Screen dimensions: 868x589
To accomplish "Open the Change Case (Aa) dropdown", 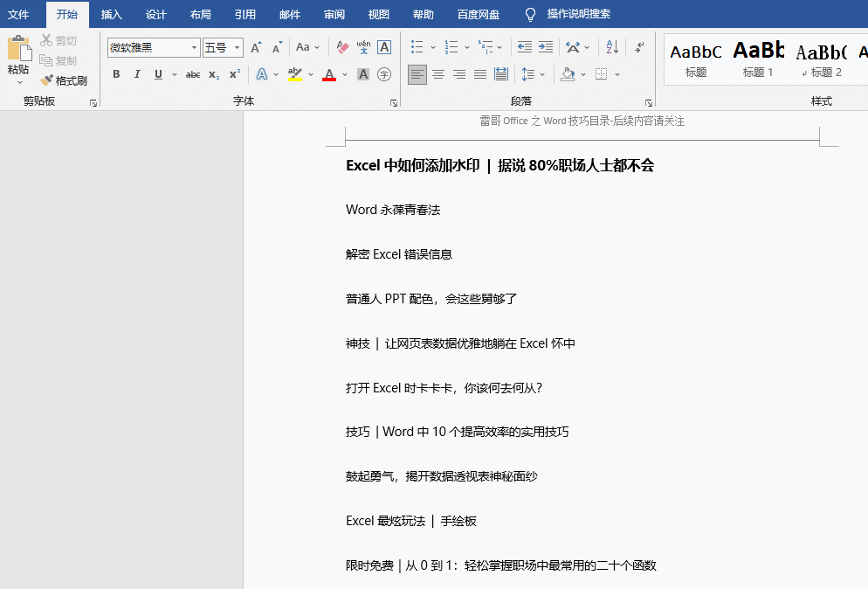I will coord(307,48).
